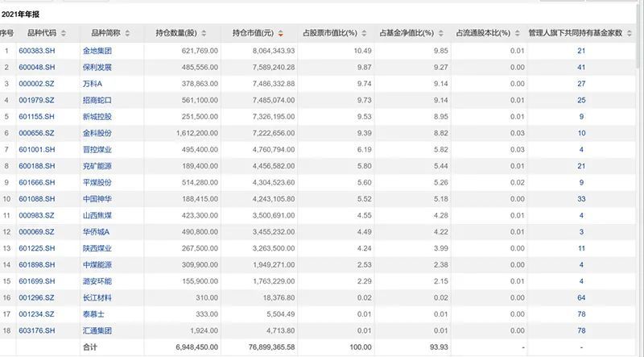Click stock name 招商蛇口

coord(97,100)
